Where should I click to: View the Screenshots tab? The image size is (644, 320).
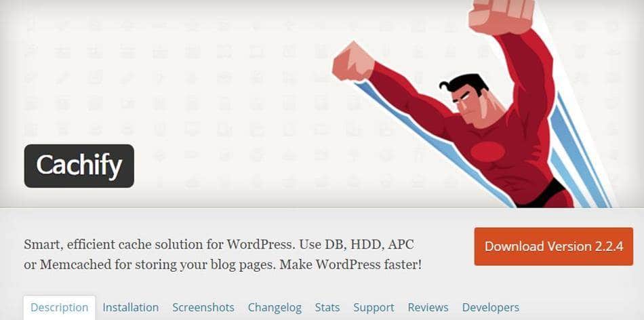[x=203, y=307]
